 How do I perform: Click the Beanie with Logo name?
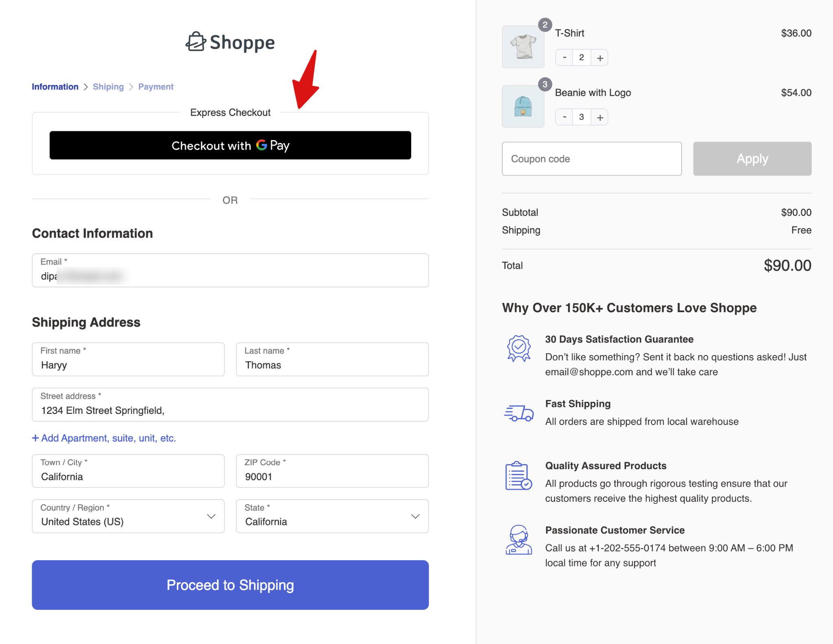593,93
